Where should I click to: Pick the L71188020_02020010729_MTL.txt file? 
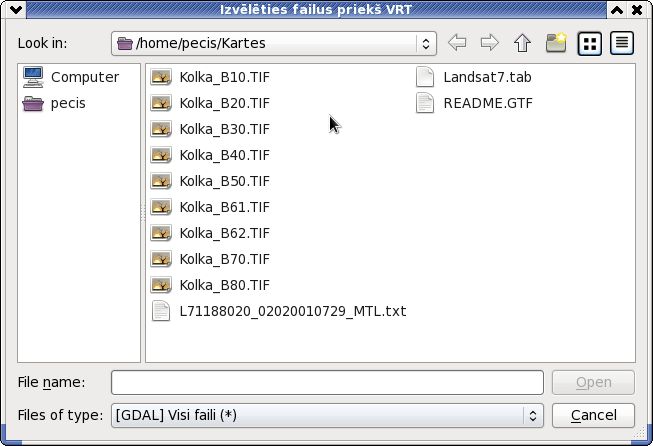[278, 311]
